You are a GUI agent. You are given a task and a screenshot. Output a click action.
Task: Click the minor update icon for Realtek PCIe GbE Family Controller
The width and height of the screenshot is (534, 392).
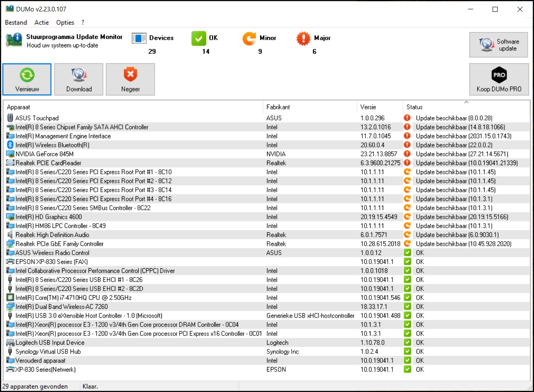(407, 244)
